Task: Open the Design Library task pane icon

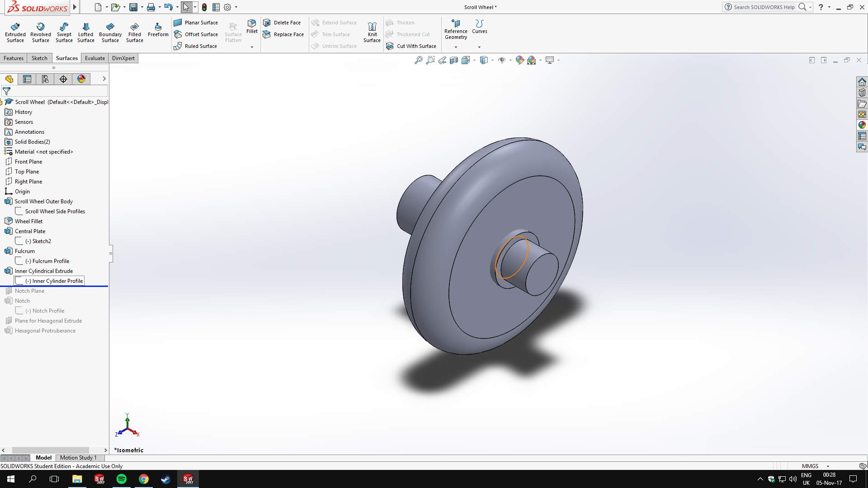Action: (x=862, y=93)
